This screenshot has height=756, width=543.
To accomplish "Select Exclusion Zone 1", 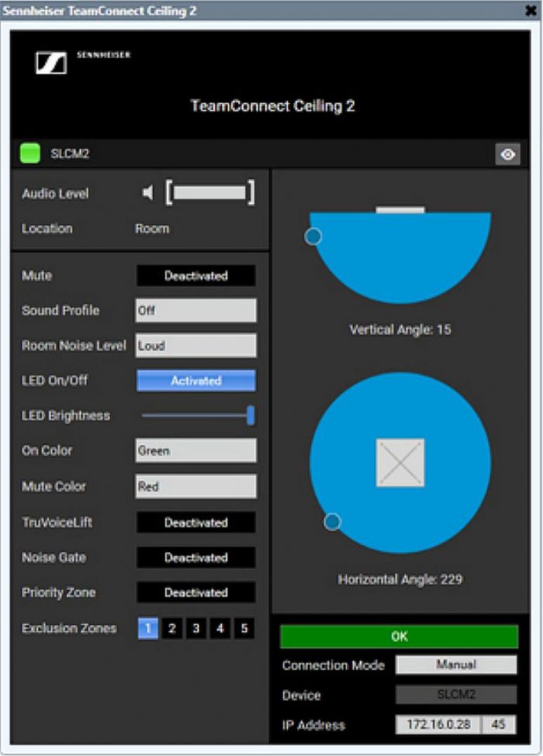I will (147, 628).
